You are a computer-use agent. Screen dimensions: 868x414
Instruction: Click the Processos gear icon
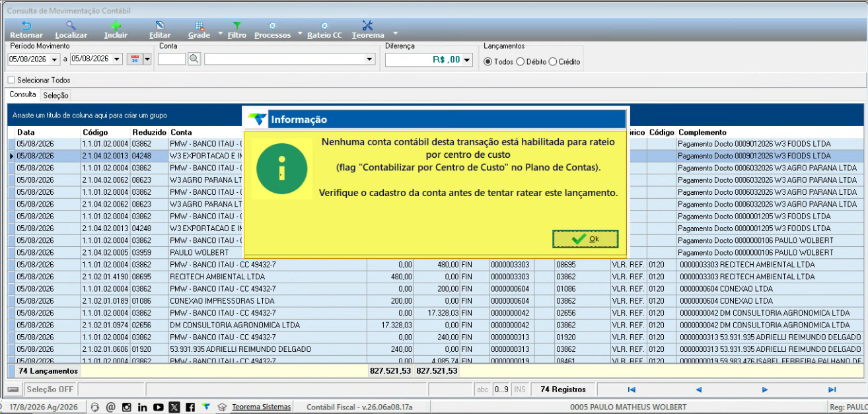point(272,26)
